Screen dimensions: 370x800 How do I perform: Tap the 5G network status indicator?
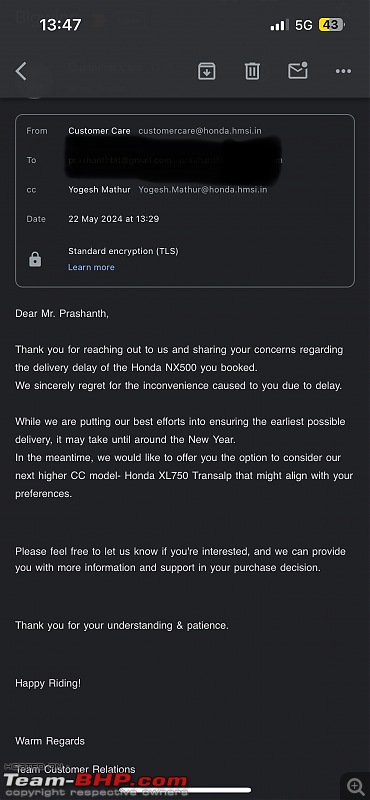[304, 25]
